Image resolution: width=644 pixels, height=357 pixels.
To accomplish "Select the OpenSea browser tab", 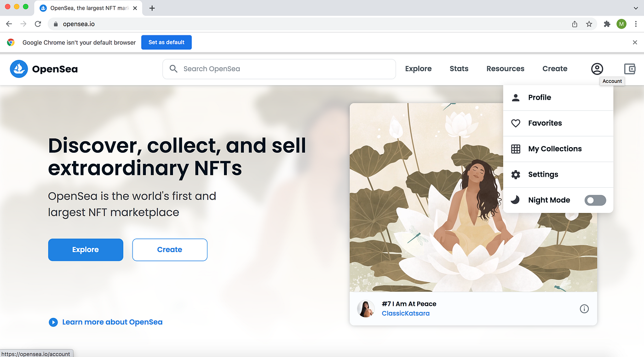I will 88,8.
